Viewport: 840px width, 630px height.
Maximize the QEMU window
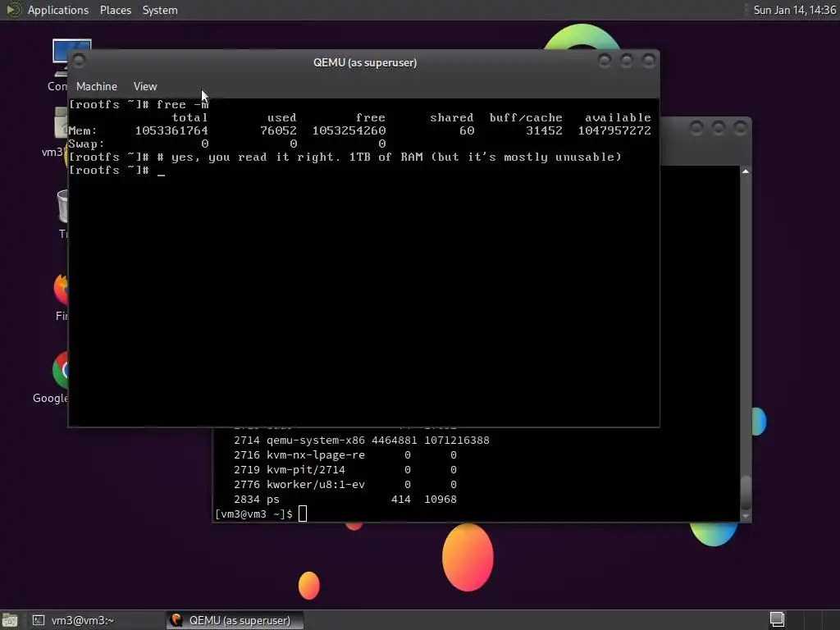[626, 61]
